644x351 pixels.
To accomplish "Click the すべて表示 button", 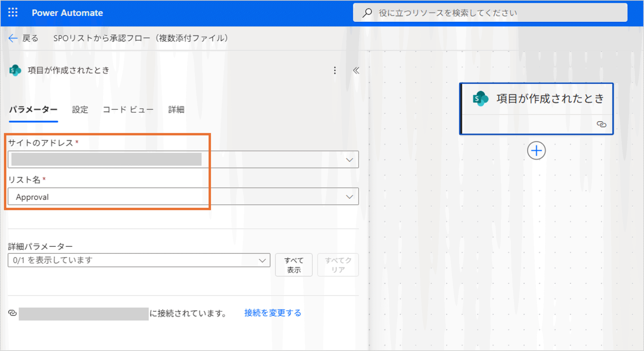I will pos(294,265).
